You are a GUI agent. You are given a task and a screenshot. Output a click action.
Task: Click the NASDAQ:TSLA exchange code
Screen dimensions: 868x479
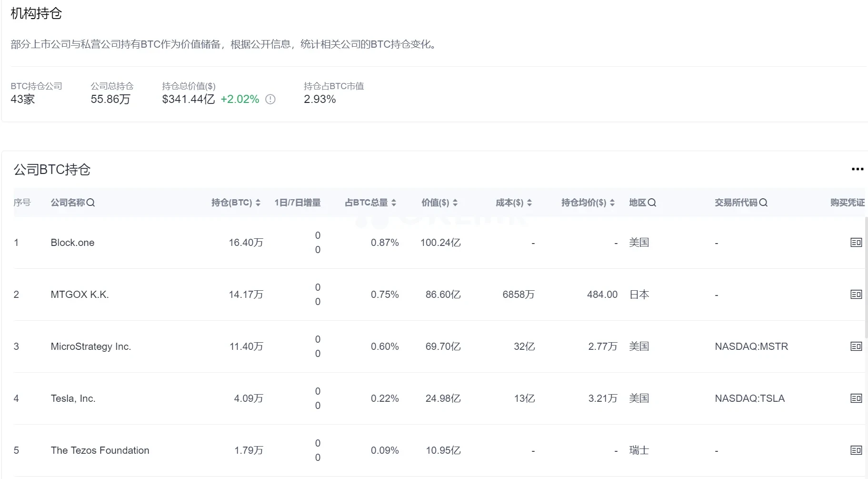[x=749, y=398]
